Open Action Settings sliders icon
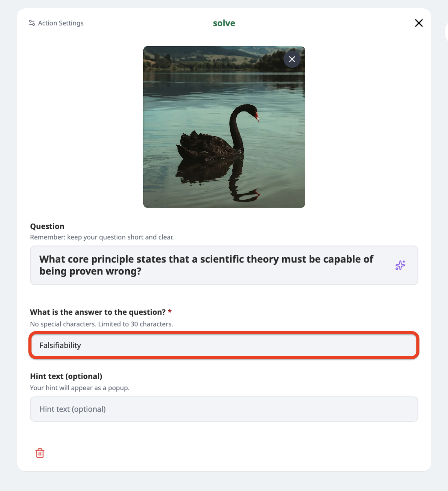This screenshot has height=491, width=448. (32, 23)
